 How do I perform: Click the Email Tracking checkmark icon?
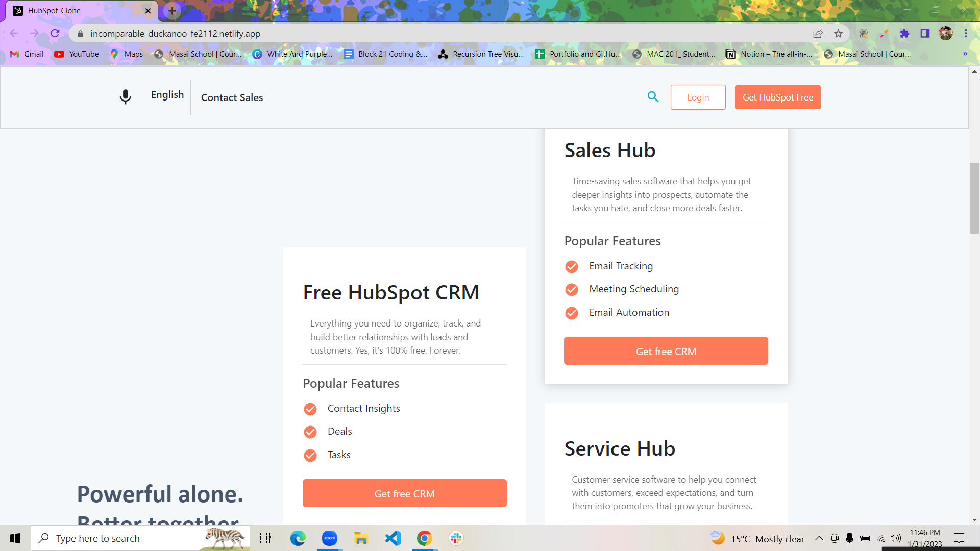pyautogui.click(x=571, y=267)
